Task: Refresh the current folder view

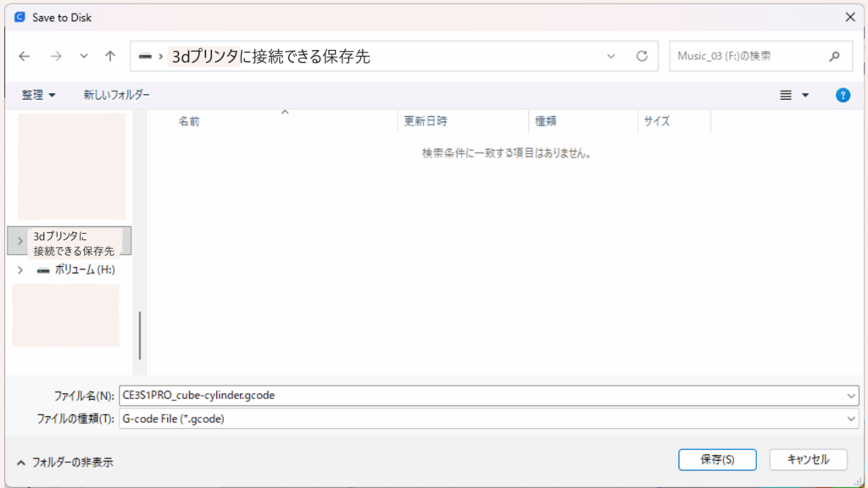Action: point(642,56)
